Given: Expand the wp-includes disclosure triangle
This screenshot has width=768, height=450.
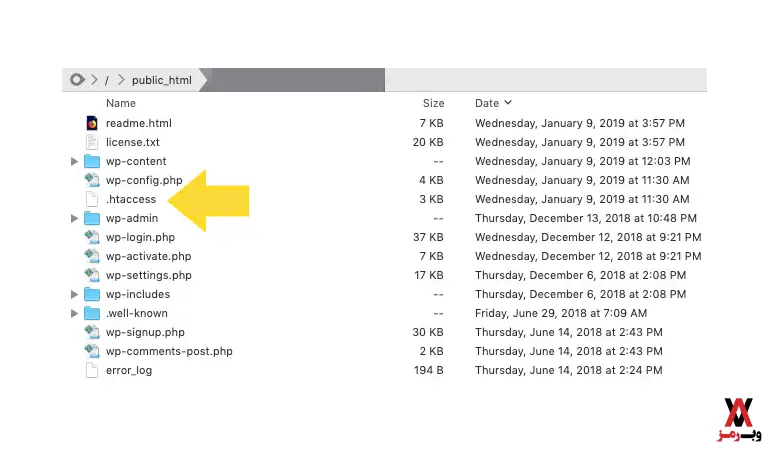Looking at the screenshot, I should point(74,294).
